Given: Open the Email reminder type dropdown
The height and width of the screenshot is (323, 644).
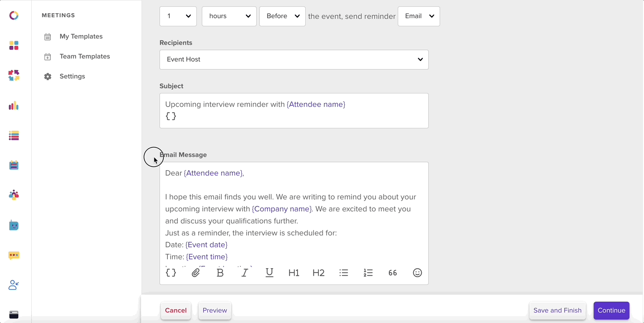Looking at the screenshot, I should point(419,16).
